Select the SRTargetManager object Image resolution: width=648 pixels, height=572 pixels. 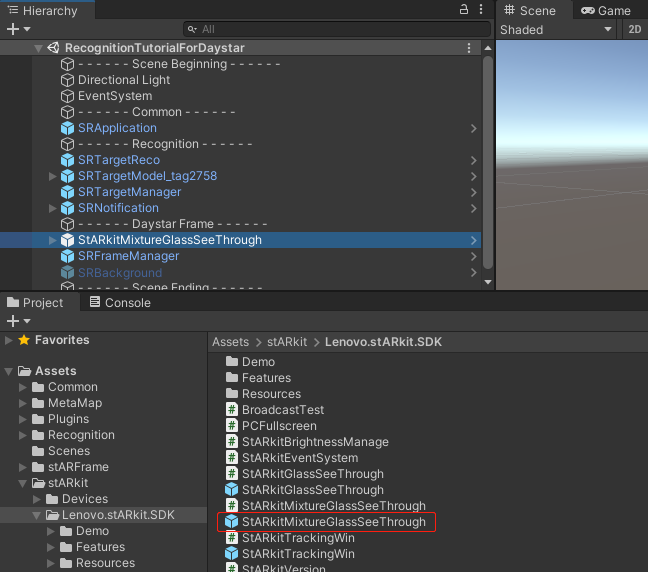click(x=129, y=192)
